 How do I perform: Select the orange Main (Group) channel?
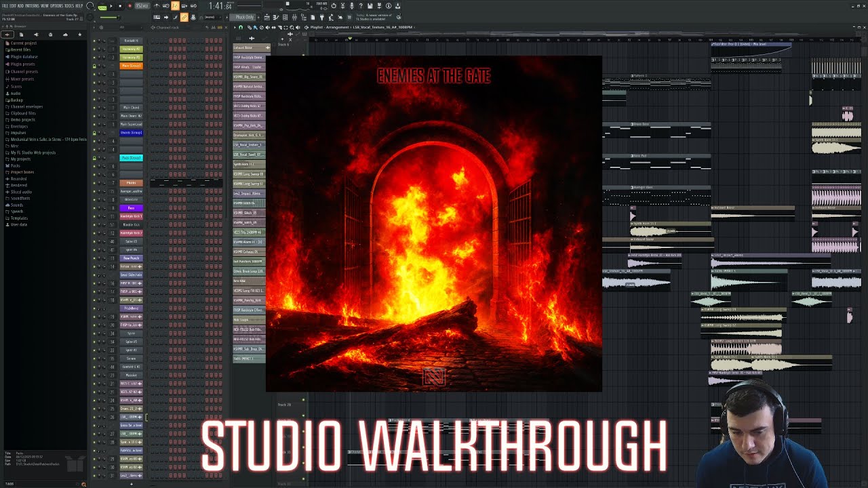coord(131,66)
